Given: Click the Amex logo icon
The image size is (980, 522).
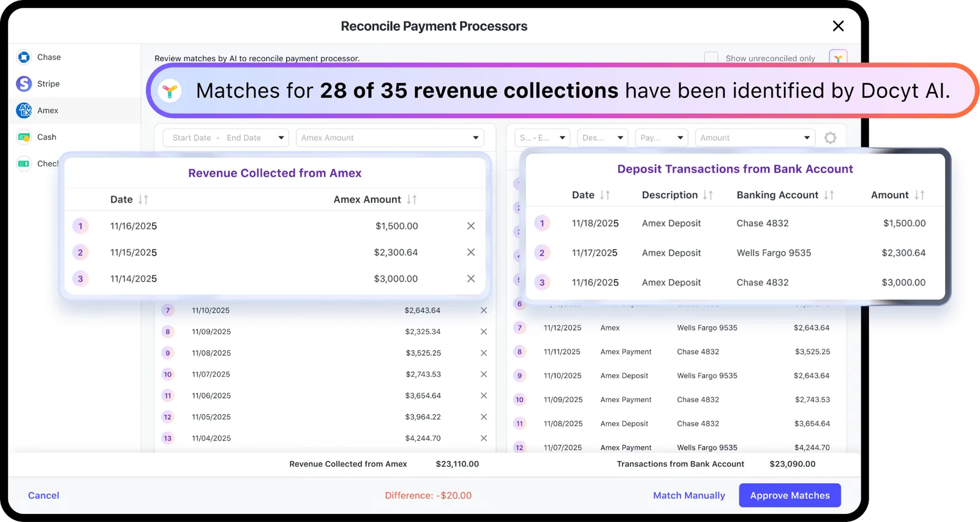Looking at the screenshot, I should coord(24,110).
